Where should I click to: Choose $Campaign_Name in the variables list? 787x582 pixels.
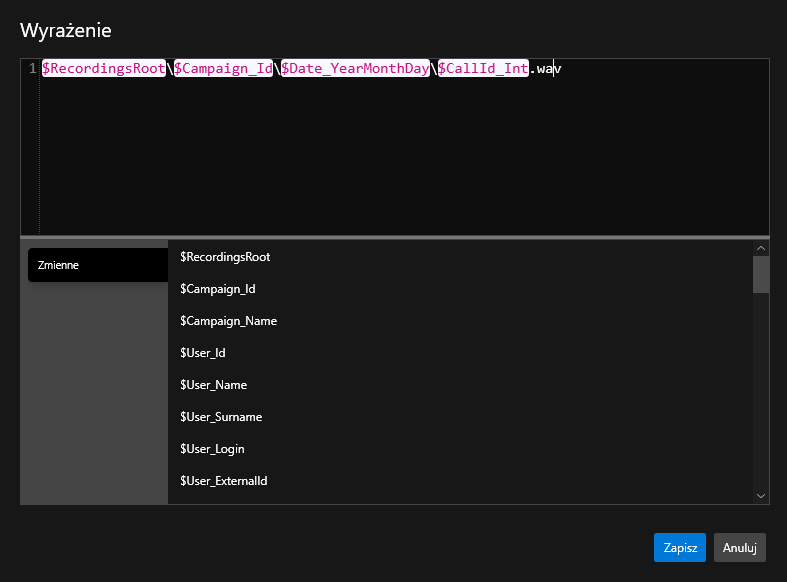click(x=228, y=321)
